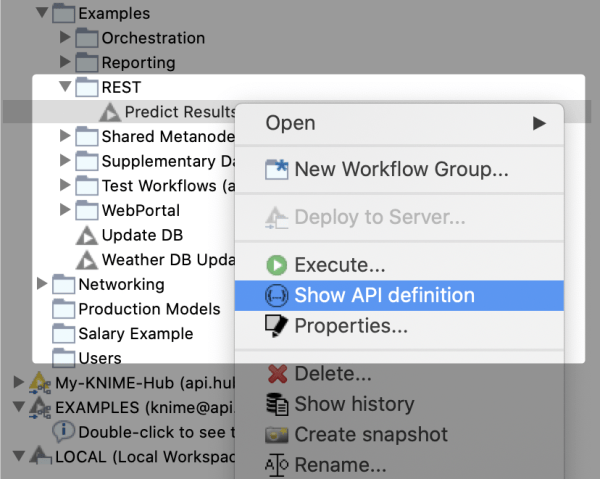
Task: Click the Production Models folder icon
Action: point(63,309)
